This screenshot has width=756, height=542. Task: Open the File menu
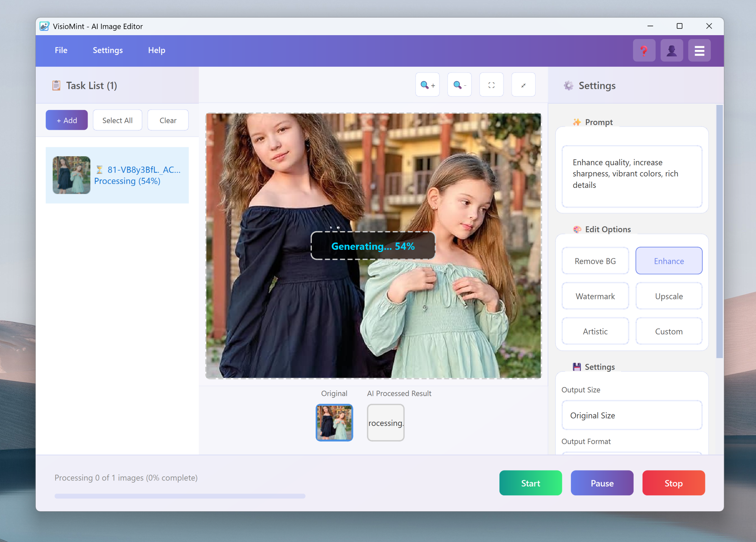(x=61, y=50)
